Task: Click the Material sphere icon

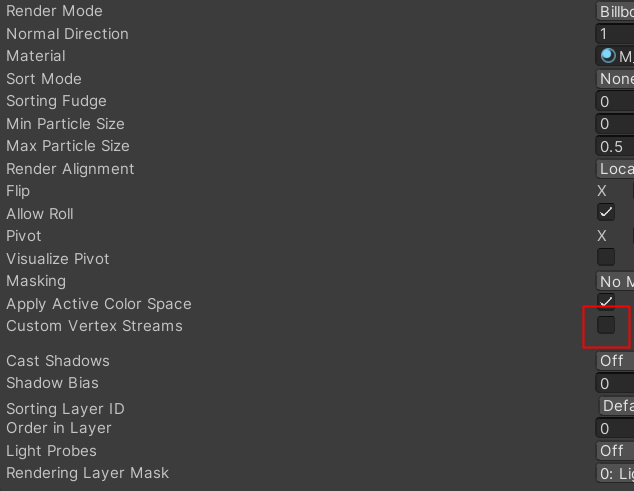Action: tap(607, 56)
